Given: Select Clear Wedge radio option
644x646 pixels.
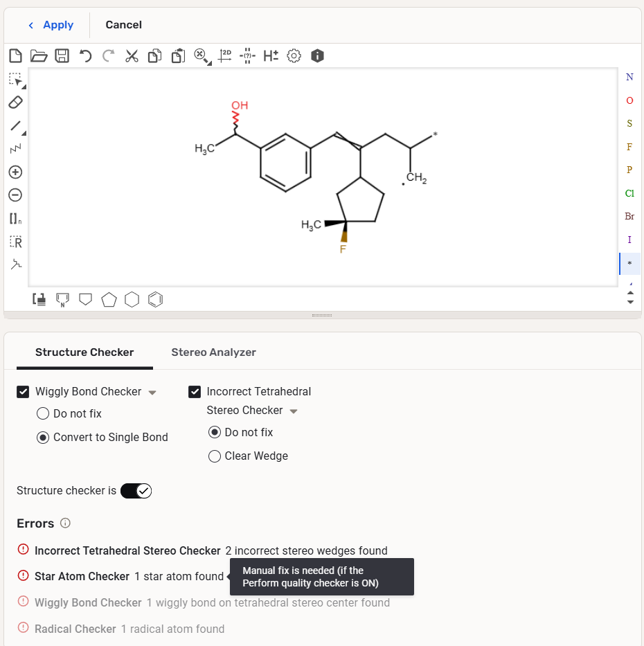Looking at the screenshot, I should point(215,456).
